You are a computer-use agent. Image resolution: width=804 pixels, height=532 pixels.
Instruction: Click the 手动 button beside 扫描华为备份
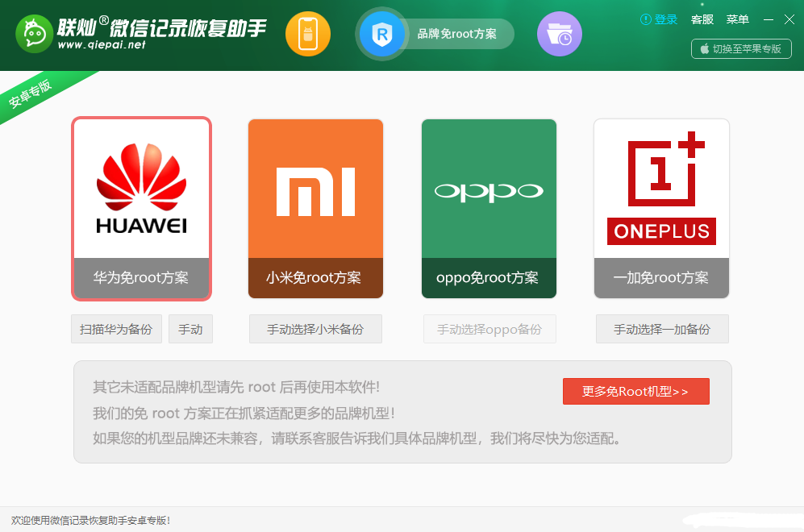pos(190,329)
